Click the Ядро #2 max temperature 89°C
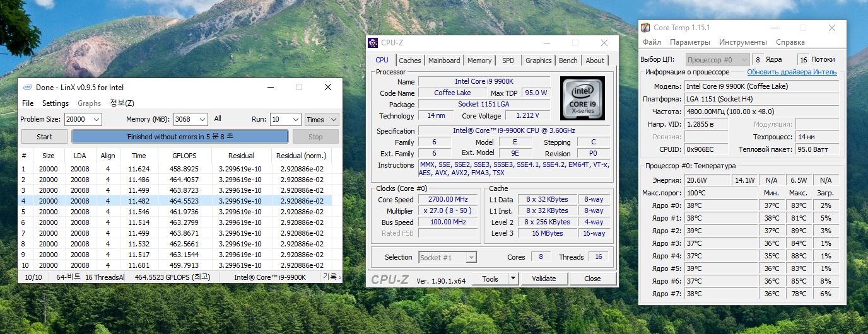Viewport: 868px width, 334px height. (798, 231)
